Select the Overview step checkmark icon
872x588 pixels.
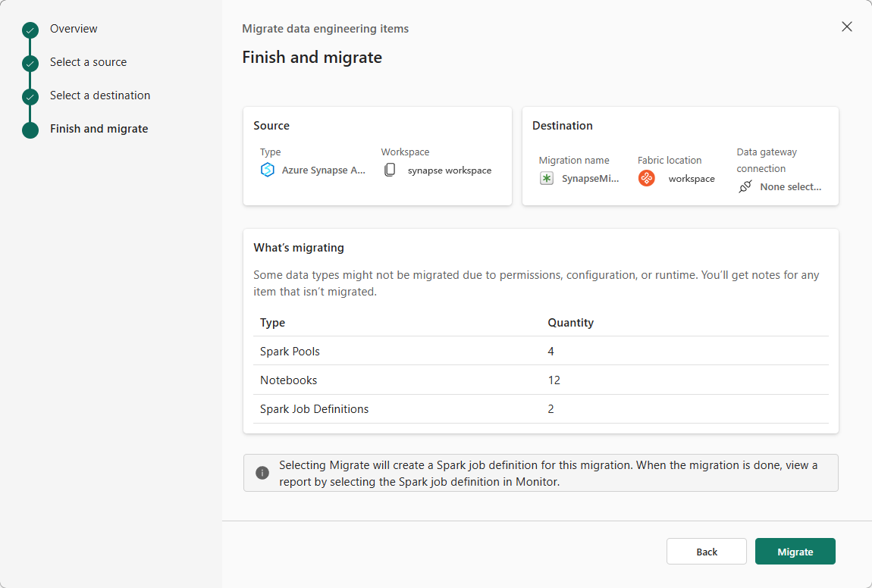30,30
